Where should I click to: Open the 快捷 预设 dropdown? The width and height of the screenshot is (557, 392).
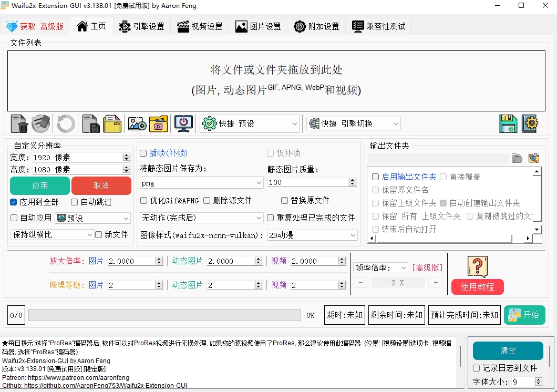tap(250, 123)
